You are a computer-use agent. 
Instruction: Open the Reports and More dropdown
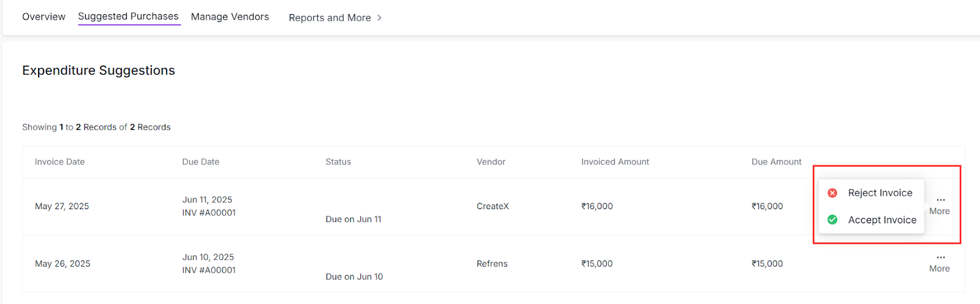pos(330,18)
